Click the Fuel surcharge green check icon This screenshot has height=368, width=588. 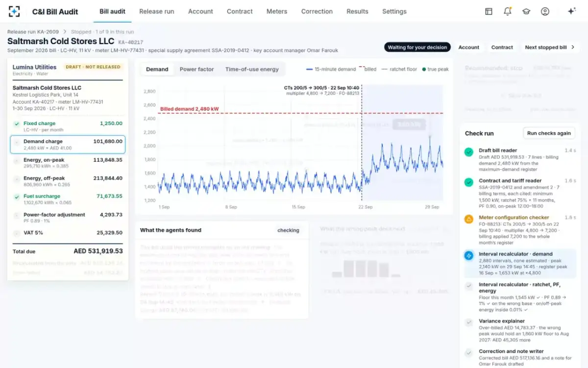coord(17,197)
